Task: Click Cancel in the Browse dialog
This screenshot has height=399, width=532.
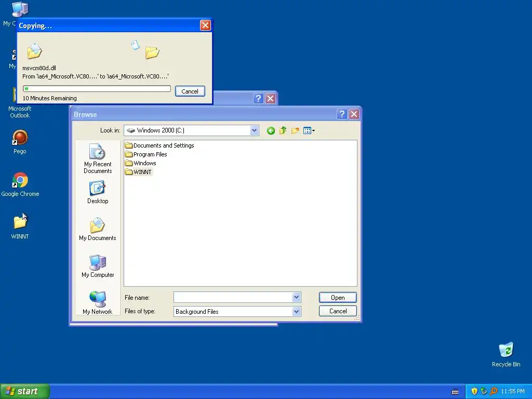Action: [338, 311]
